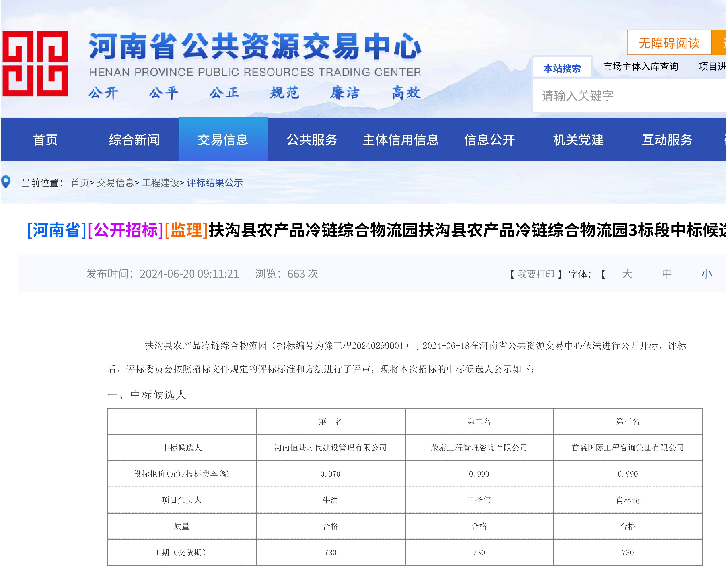Focus the 请输入关键字 search field
The width and height of the screenshot is (728, 573).
[630, 96]
